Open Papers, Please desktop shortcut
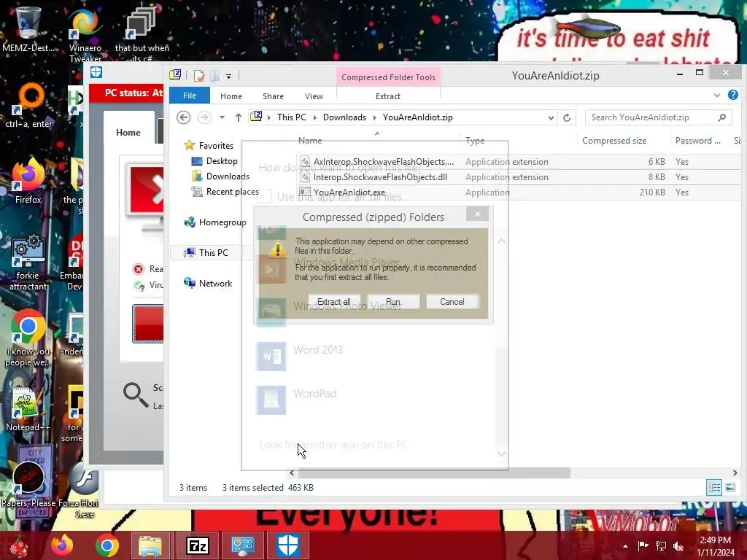The width and height of the screenshot is (747, 560). [x=28, y=483]
